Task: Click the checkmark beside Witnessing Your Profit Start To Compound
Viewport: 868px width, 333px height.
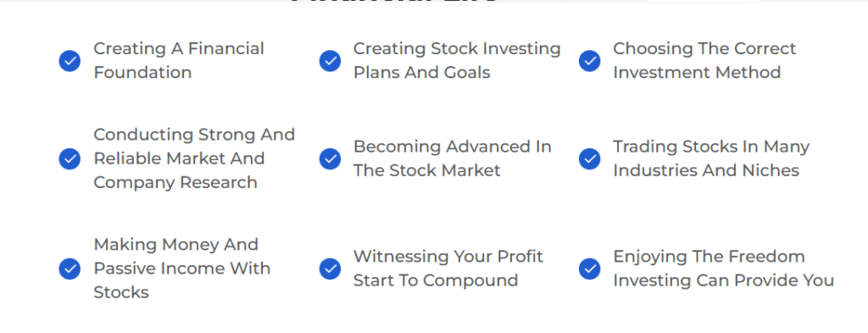Action: coord(330,269)
